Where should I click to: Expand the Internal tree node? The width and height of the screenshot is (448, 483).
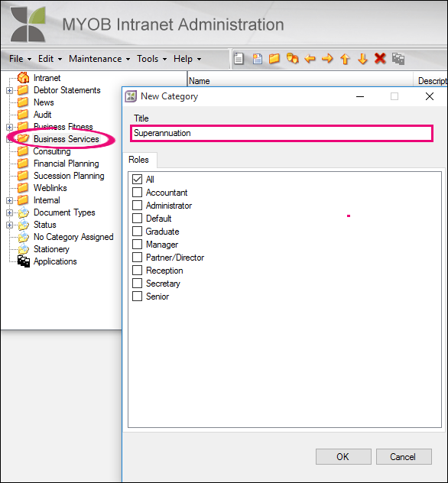9,200
